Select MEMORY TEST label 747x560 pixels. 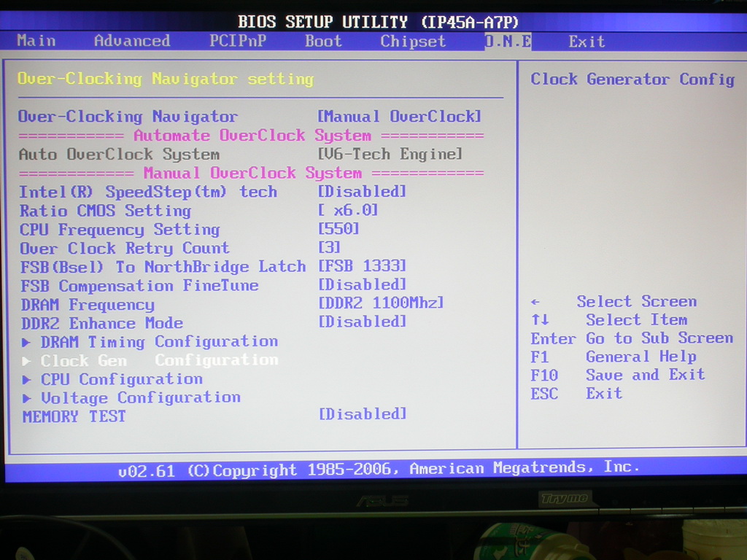tap(74, 416)
